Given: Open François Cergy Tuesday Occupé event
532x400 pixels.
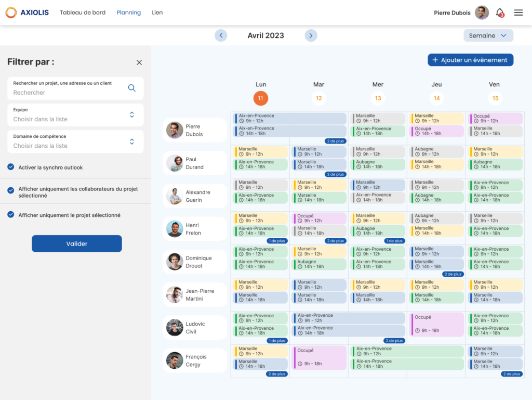Looking at the screenshot, I should [x=319, y=357].
